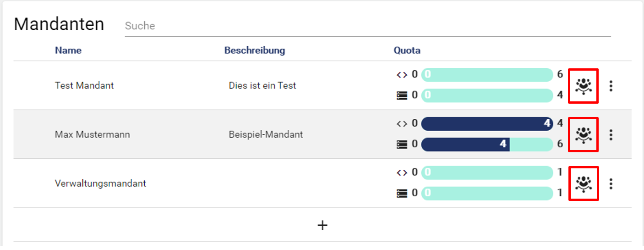Sort by the Beschreibung column header

pyautogui.click(x=255, y=50)
